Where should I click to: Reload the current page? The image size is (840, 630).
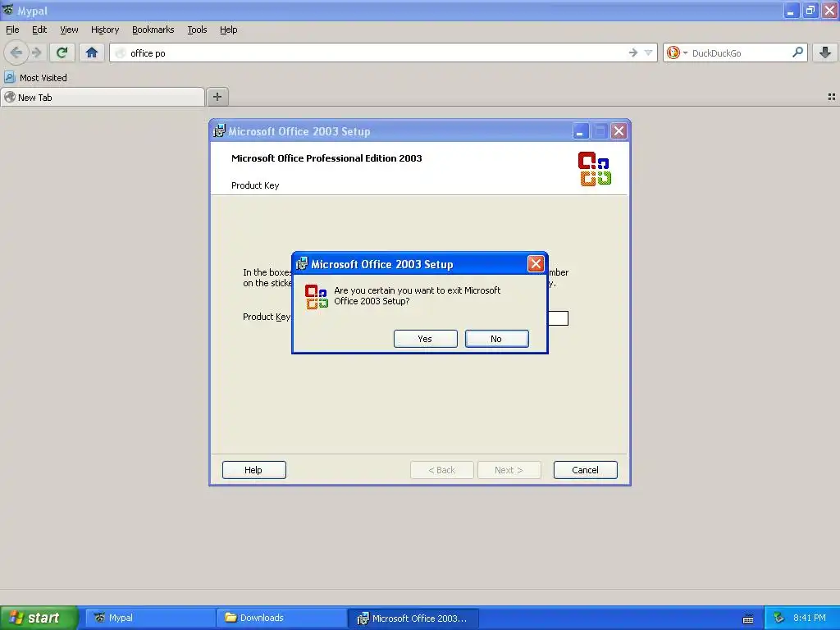62,52
